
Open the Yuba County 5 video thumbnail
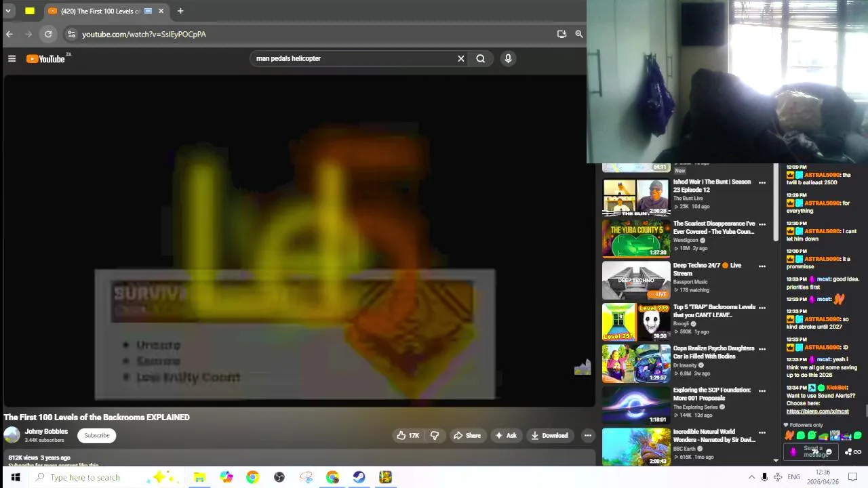(x=636, y=239)
